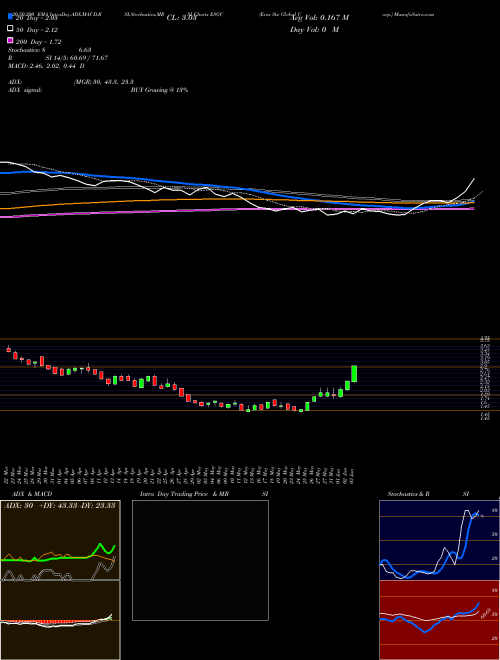Click the 'CL: 3.03' closing price label
The width and height of the screenshot is (500, 660).
coord(182,18)
